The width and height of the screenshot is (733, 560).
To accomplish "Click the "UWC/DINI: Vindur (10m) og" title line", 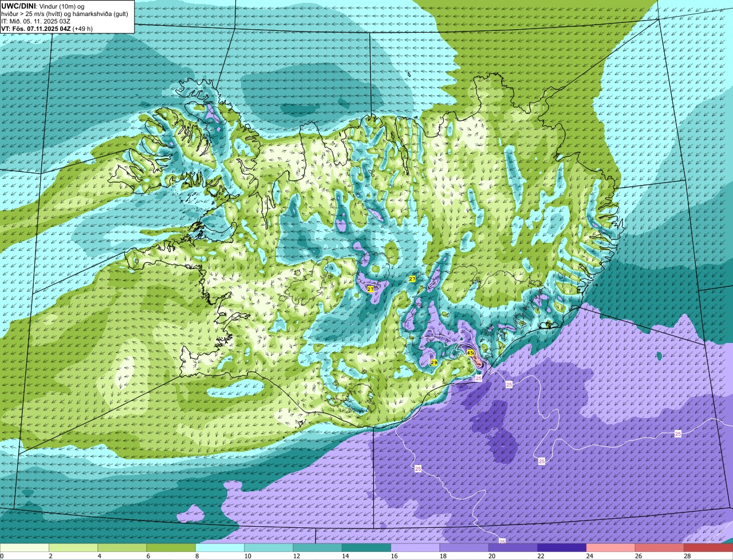I will point(43,6).
